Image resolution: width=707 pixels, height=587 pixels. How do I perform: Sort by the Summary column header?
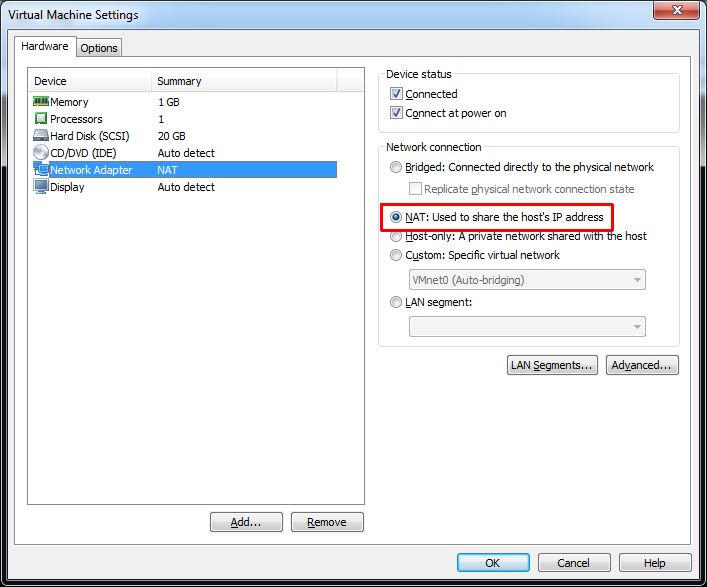click(244, 81)
